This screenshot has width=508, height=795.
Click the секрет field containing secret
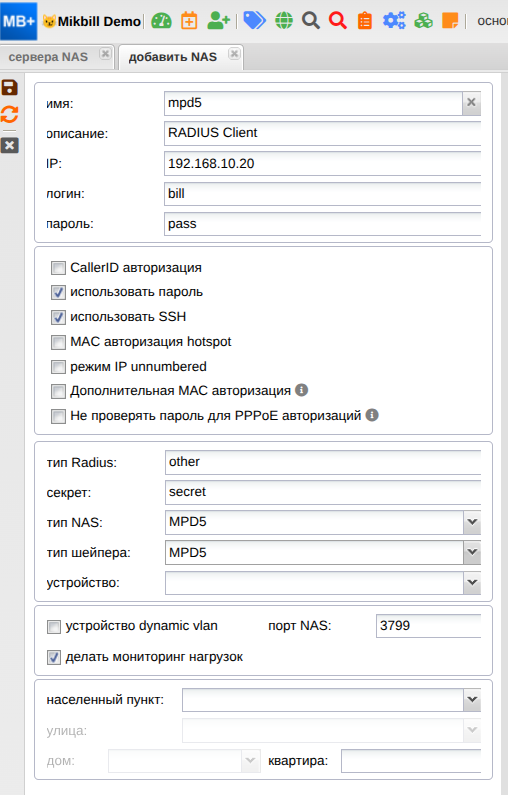[x=323, y=492]
